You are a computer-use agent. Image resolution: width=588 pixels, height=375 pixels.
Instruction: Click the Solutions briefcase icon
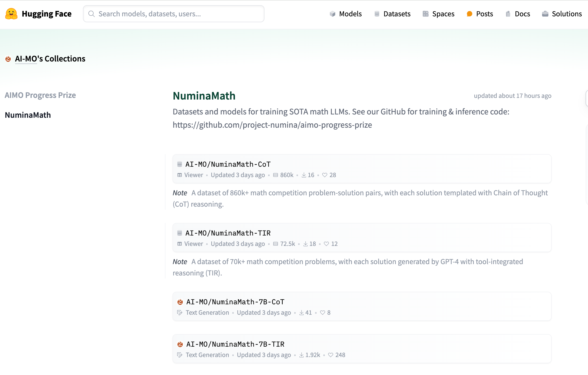pos(545,14)
